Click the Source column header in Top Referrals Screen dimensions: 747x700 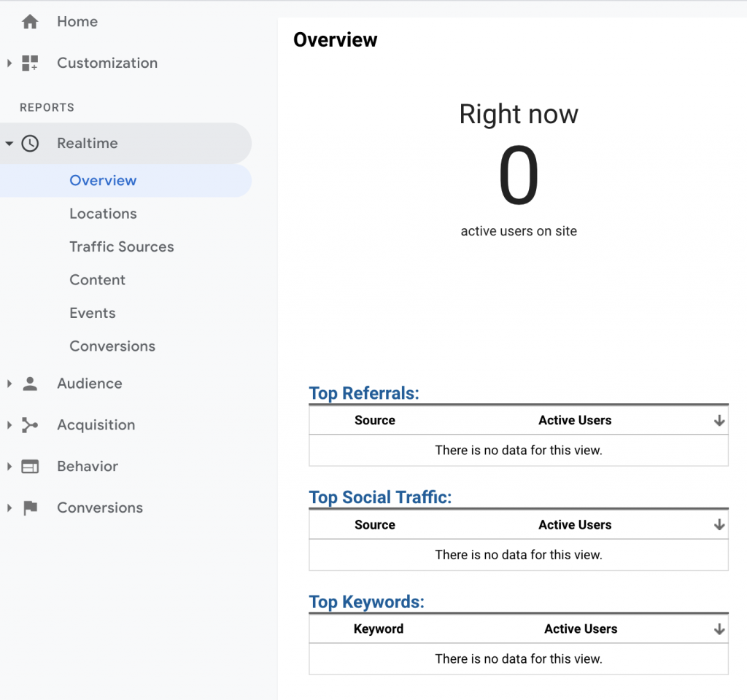tap(375, 421)
